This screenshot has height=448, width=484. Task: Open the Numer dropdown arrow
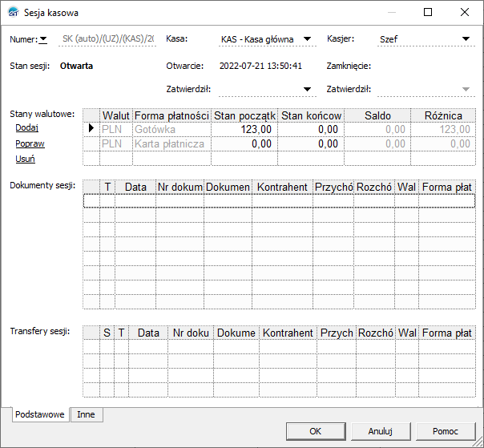[43, 38]
